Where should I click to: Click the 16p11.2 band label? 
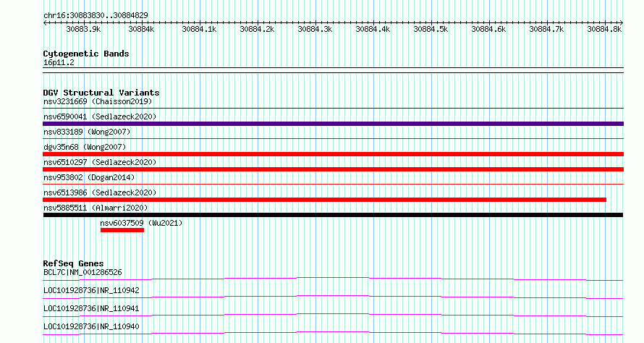[x=59, y=62]
